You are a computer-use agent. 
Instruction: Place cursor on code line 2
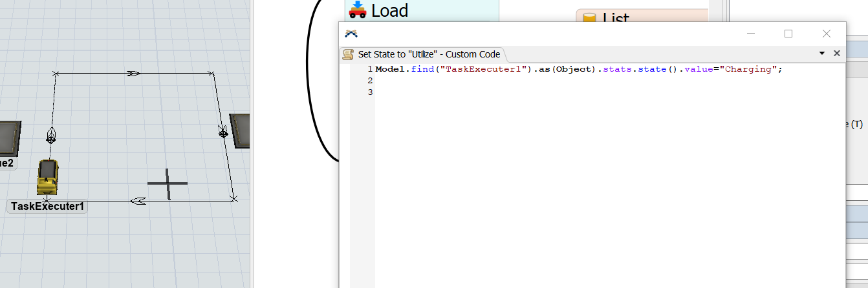453,81
